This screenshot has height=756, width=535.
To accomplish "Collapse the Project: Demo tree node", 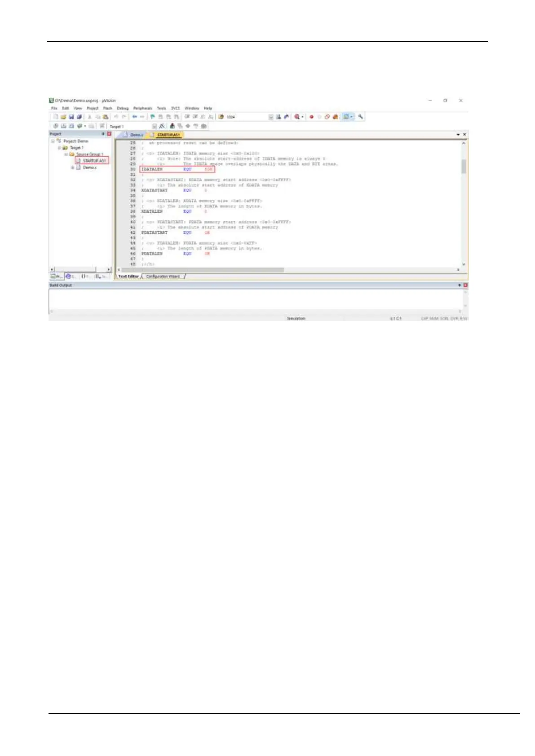I will [x=53, y=141].
